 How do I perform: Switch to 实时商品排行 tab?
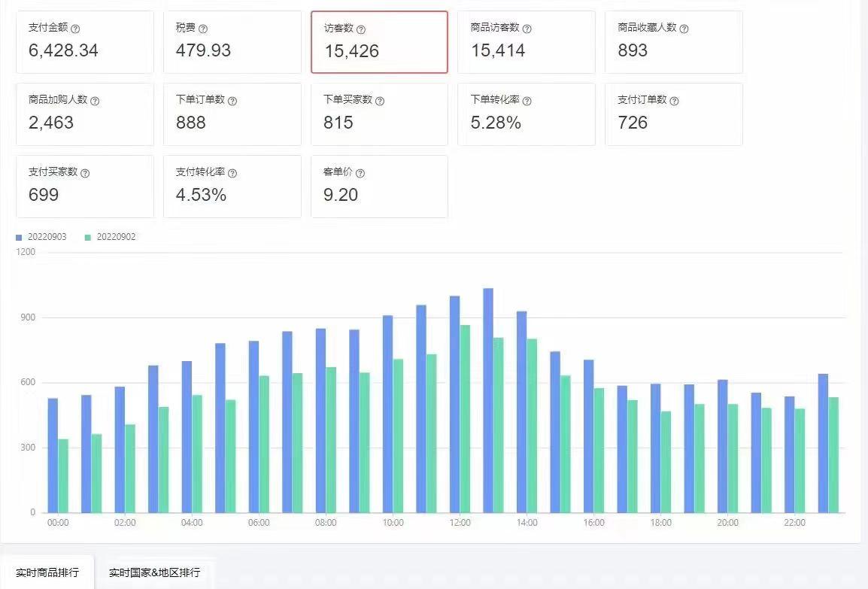tap(47, 572)
